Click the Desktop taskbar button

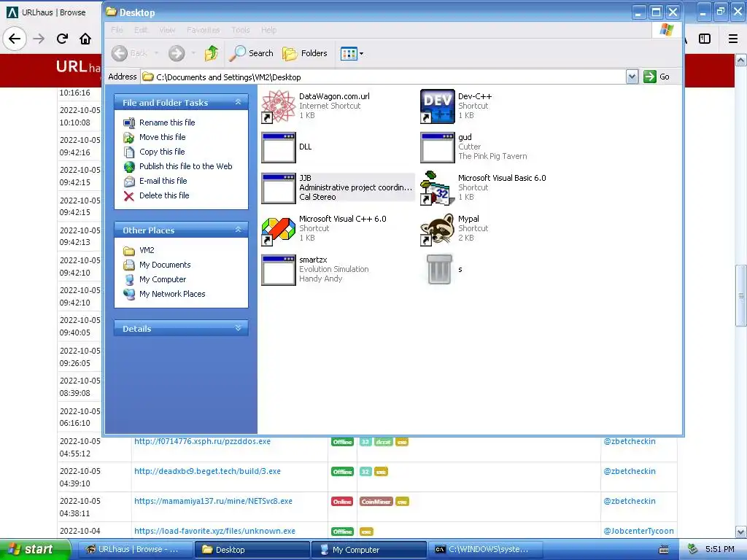coord(252,550)
